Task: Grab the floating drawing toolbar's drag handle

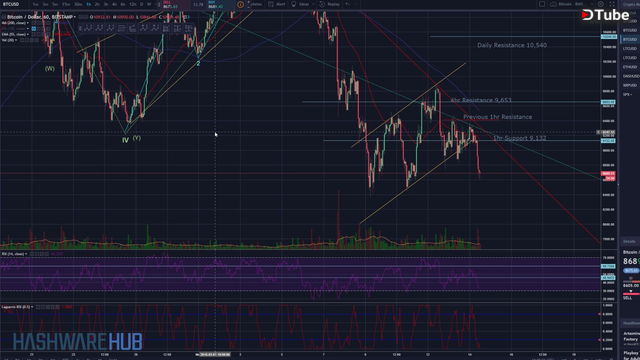Action: [80, 28]
